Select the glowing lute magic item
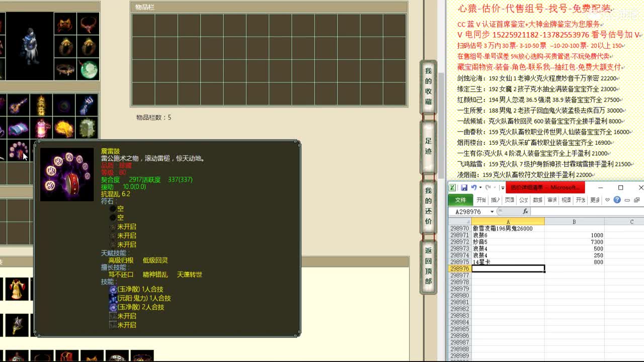Screen dimensions: 644x362 (18, 106)
